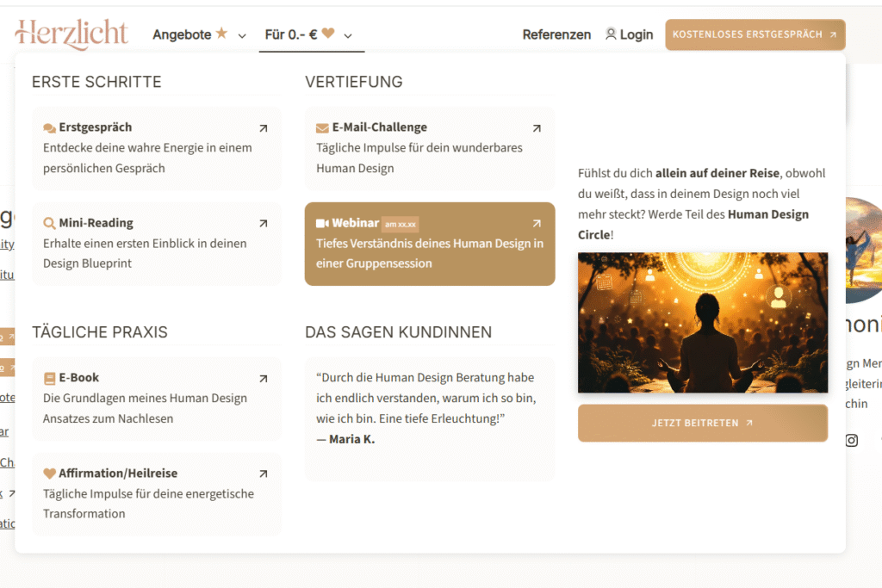The height and width of the screenshot is (588, 882).
Task: Click the book icon of E-Book
Action: (49, 378)
